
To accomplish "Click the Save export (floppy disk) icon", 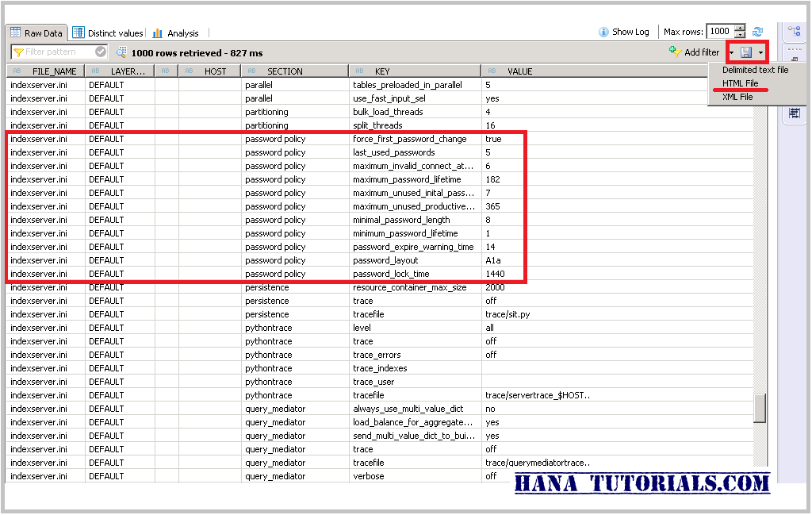I will 746,52.
